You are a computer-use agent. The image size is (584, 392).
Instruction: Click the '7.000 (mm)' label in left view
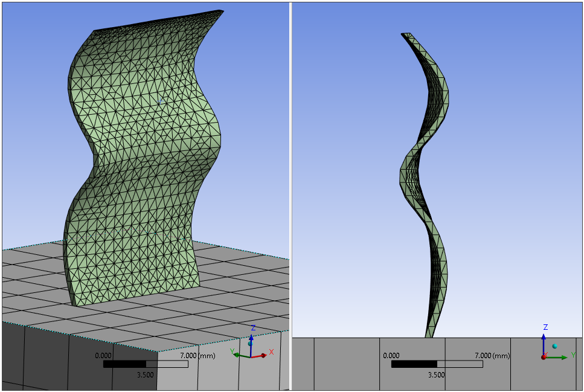click(x=197, y=356)
